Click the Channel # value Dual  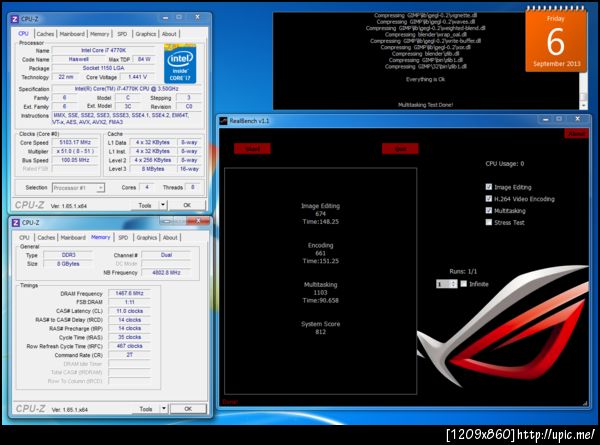[x=166, y=255]
